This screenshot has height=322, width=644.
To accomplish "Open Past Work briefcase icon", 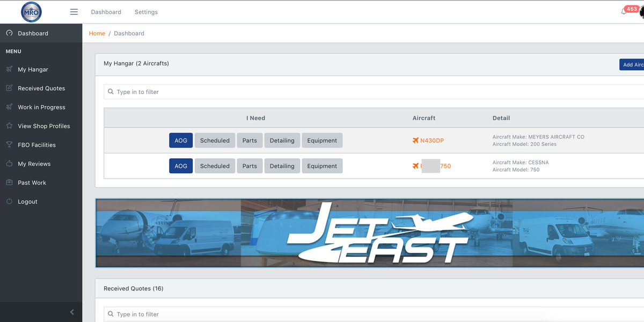I will (9, 182).
